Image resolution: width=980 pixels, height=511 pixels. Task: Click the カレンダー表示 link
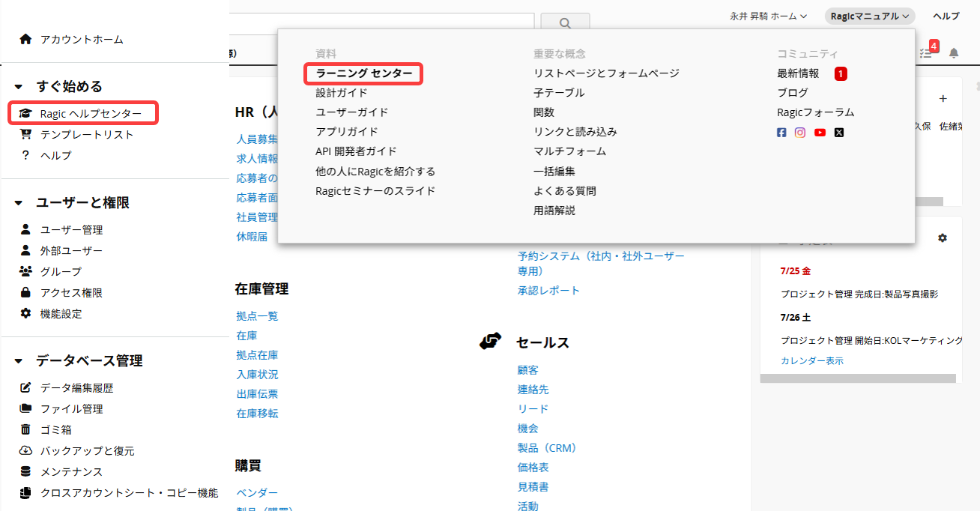tap(812, 361)
